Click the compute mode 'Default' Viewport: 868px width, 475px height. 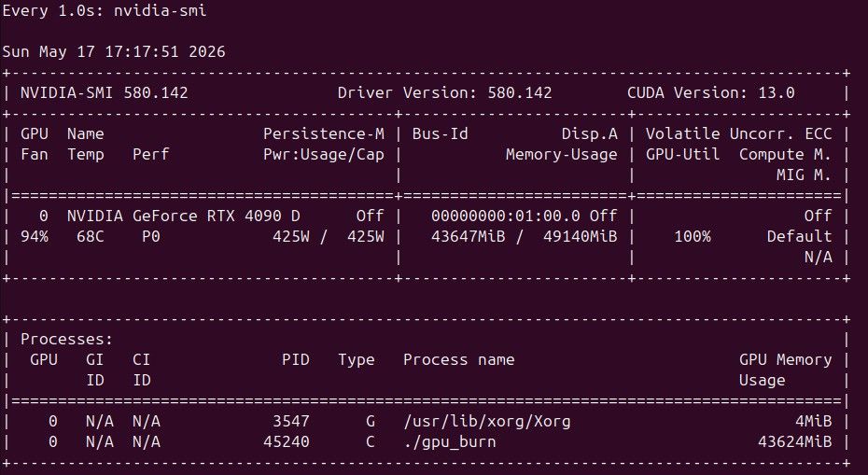pyautogui.click(x=799, y=236)
